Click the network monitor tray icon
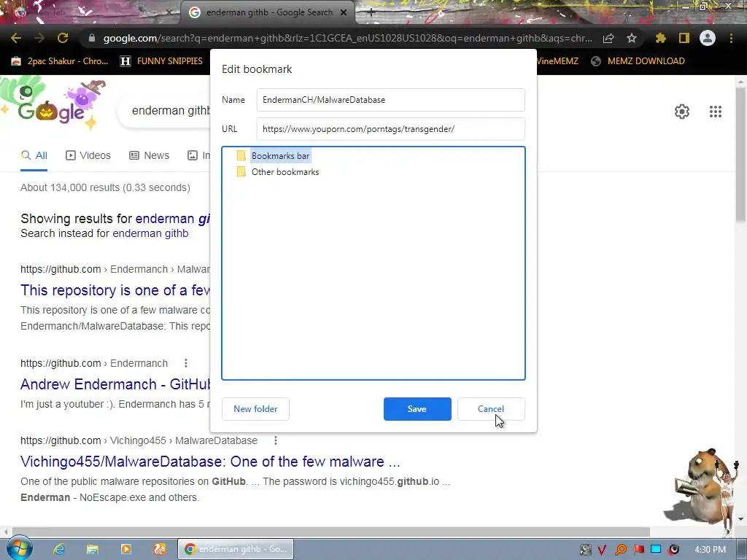The width and height of the screenshot is (747, 560). [656, 549]
